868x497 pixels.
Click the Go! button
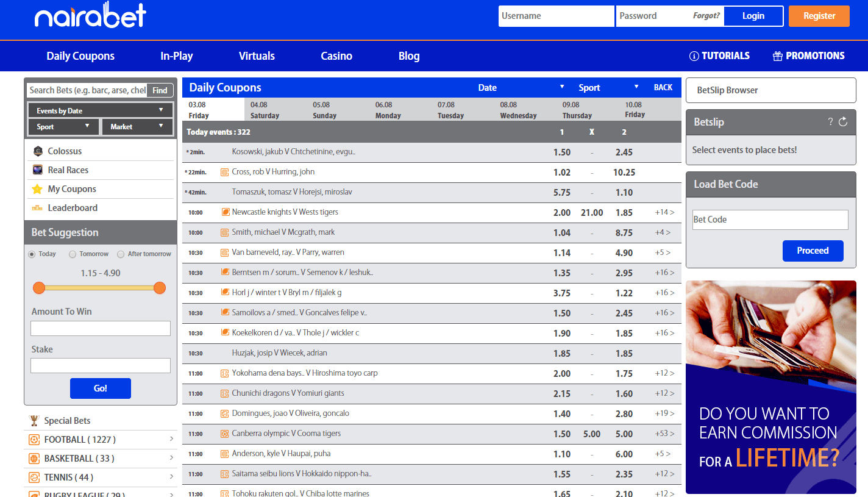coord(101,388)
